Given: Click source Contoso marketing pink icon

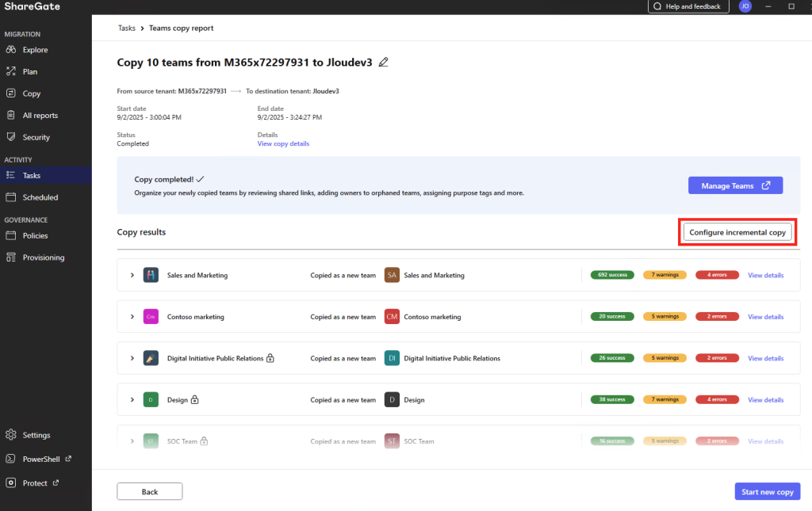Looking at the screenshot, I should click(x=151, y=317).
